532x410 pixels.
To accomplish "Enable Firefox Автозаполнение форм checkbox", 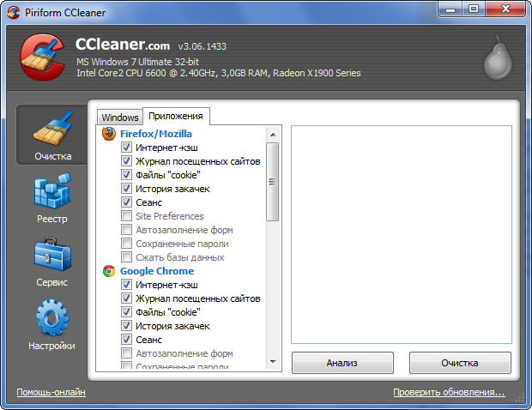I will pos(126,230).
